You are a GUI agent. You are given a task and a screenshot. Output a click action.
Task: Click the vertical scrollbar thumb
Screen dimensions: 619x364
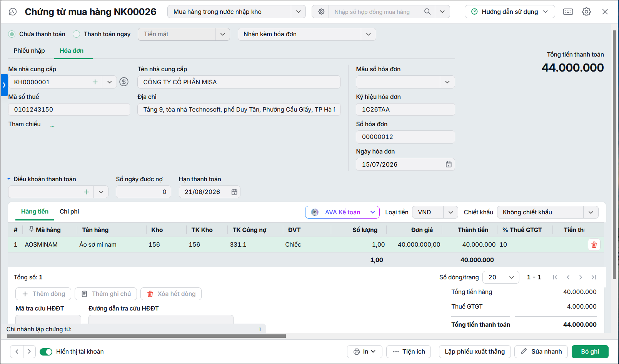614,154
